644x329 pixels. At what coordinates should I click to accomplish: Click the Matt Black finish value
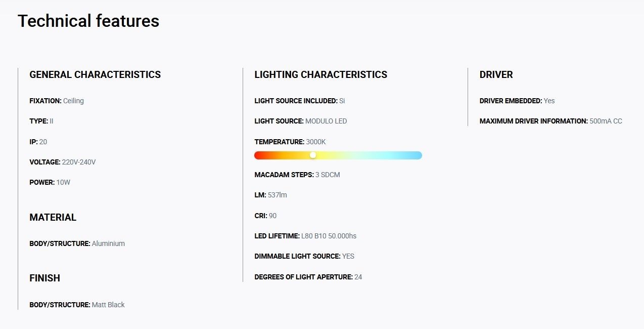point(108,305)
